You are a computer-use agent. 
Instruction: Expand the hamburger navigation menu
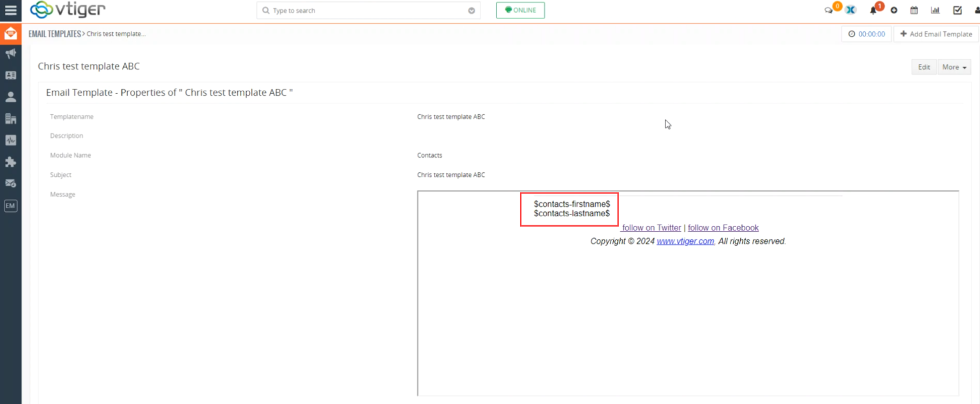click(x=11, y=10)
